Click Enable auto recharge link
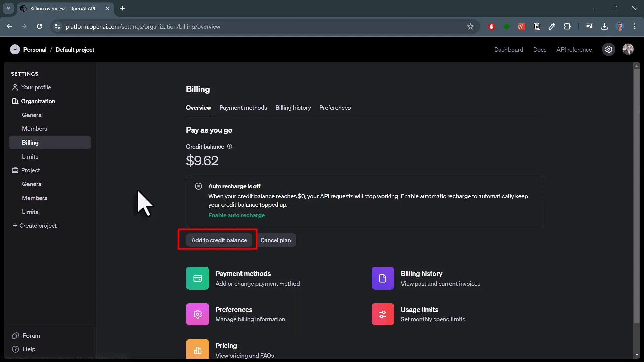The height and width of the screenshot is (362, 644). tap(236, 215)
